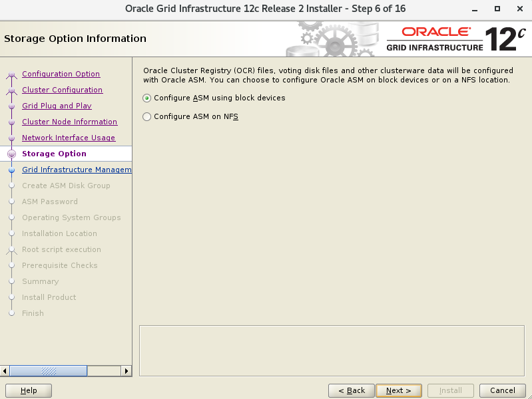This screenshot has width=532, height=399.
Task: Open Network Interface Usage step
Action: 68,138
